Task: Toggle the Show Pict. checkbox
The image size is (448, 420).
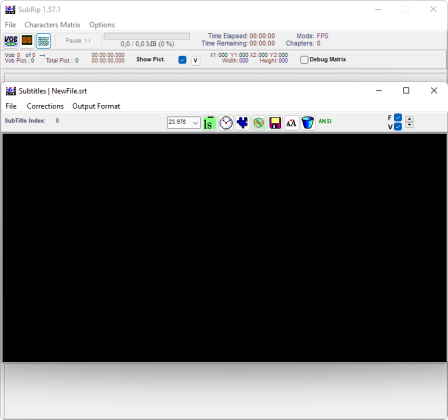Action: 182,60
